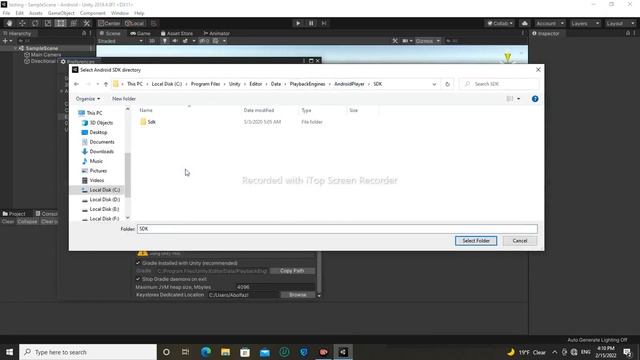This screenshot has width=640, height=360.
Task: Toggle Local handle rotation button
Action: tap(134, 23)
